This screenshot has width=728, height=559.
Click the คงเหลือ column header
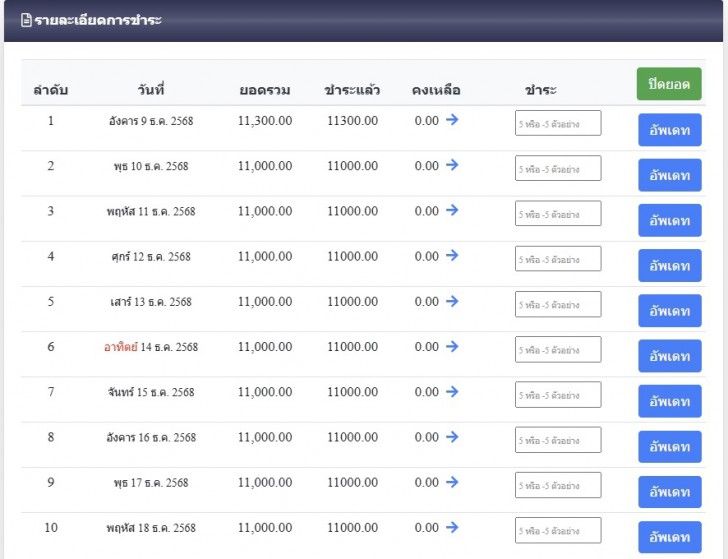[436, 90]
